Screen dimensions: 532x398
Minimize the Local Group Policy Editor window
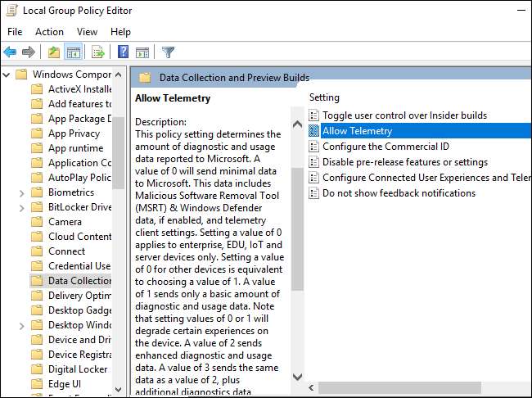(521, 11)
